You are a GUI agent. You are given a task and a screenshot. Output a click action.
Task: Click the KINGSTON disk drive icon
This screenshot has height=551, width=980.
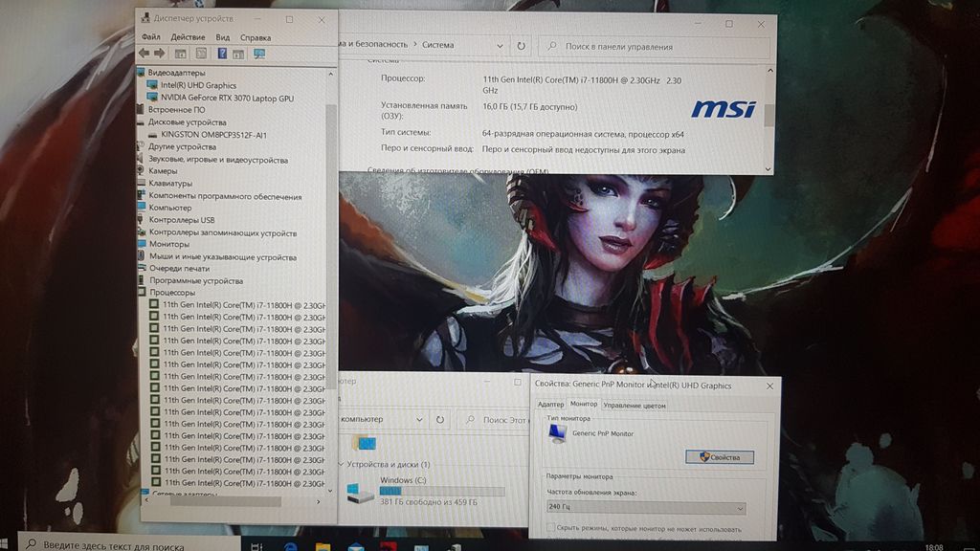(152, 134)
